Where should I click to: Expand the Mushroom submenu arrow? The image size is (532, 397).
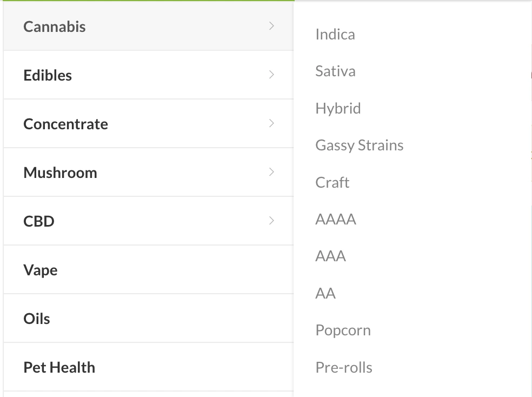pos(271,172)
